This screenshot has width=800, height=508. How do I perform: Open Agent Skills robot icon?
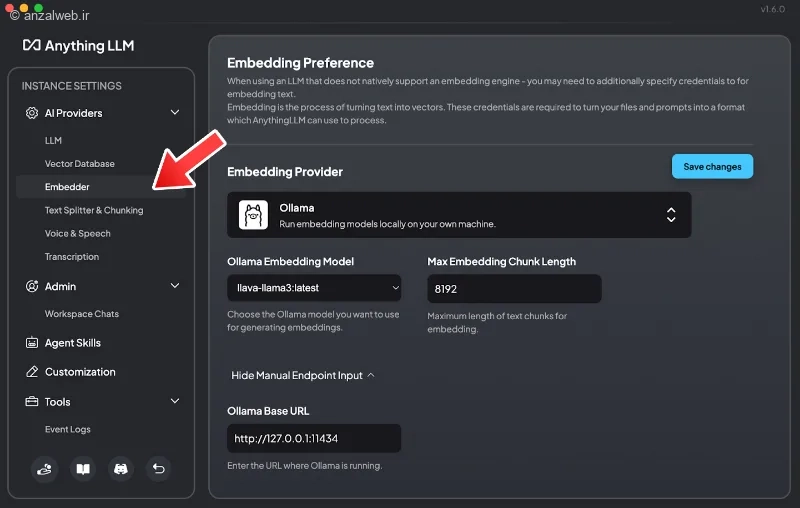click(x=32, y=343)
